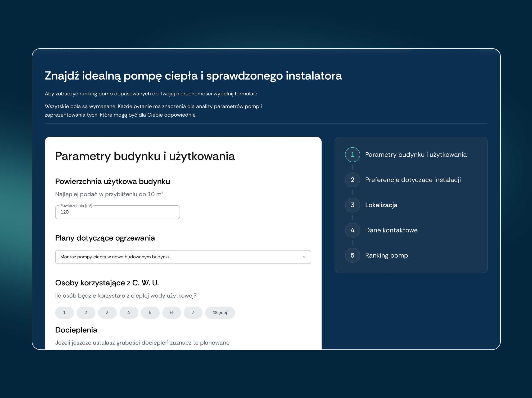Screen dimensions: 532x398
Task: Click the step 1 circle icon
Action: coord(352,155)
